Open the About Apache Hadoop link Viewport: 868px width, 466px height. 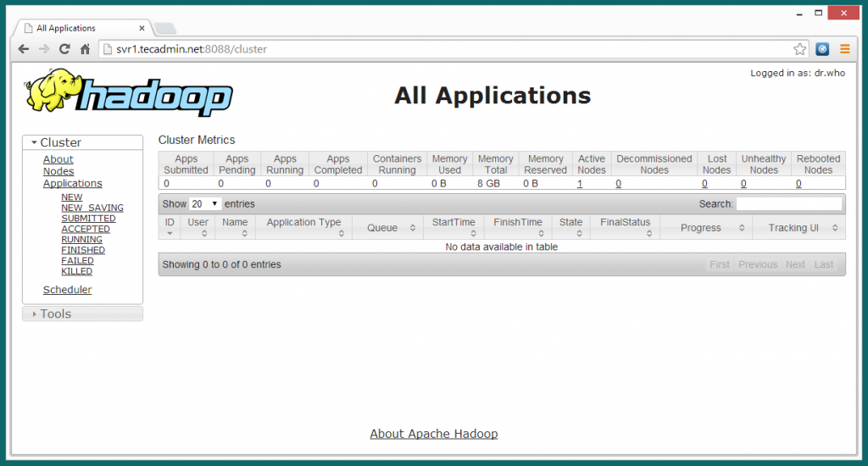tap(433, 434)
